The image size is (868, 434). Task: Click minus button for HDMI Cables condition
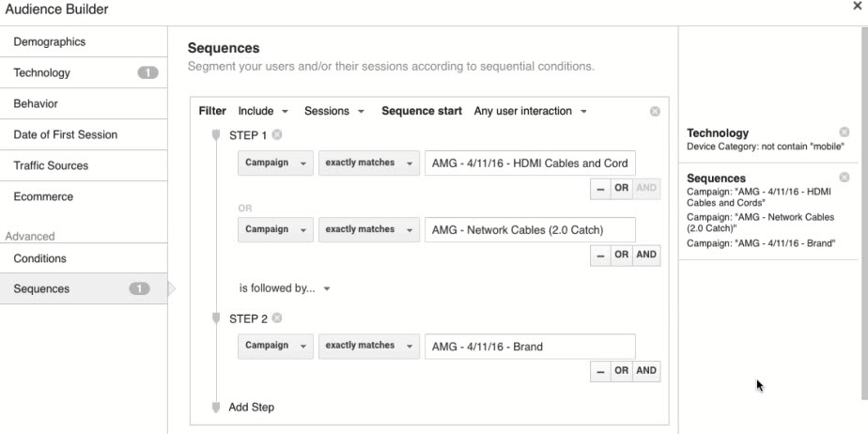click(x=600, y=188)
